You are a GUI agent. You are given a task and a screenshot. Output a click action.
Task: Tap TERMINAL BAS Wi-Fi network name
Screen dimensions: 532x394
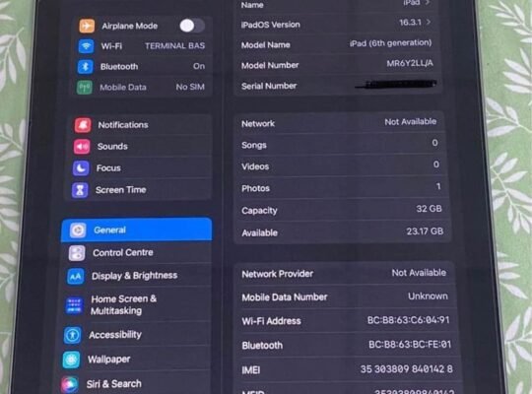[x=175, y=46]
